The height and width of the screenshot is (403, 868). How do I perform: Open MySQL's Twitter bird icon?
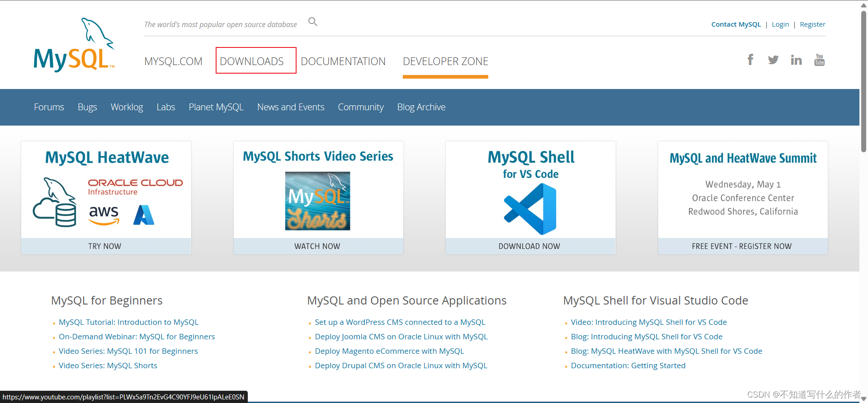pyautogui.click(x=773, y=60)
